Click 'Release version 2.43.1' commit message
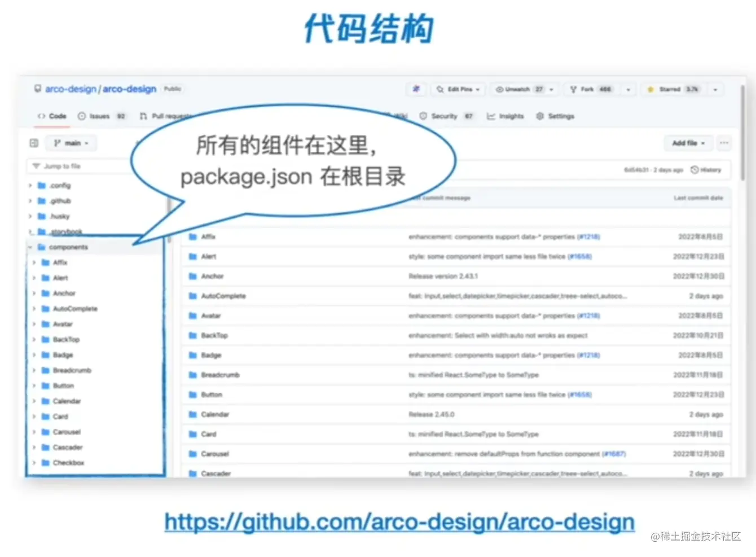The image size is (756, 557). point(443,277)
